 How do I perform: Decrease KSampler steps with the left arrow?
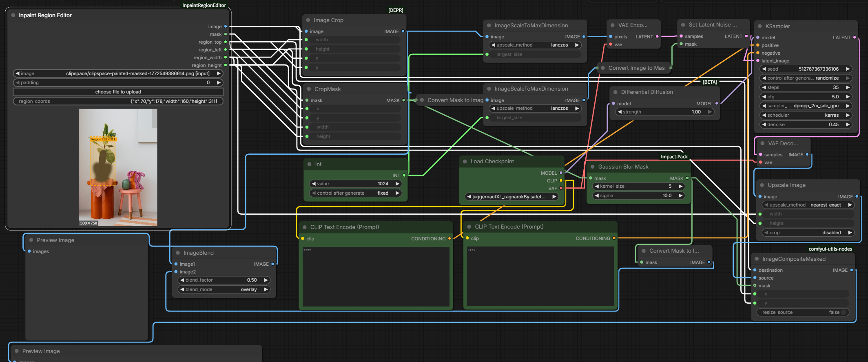764,87
